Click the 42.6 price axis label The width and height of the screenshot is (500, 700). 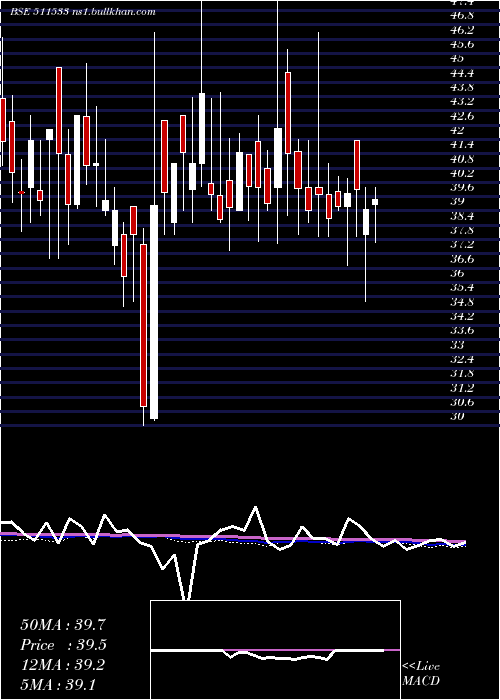[x=462, y=116]
